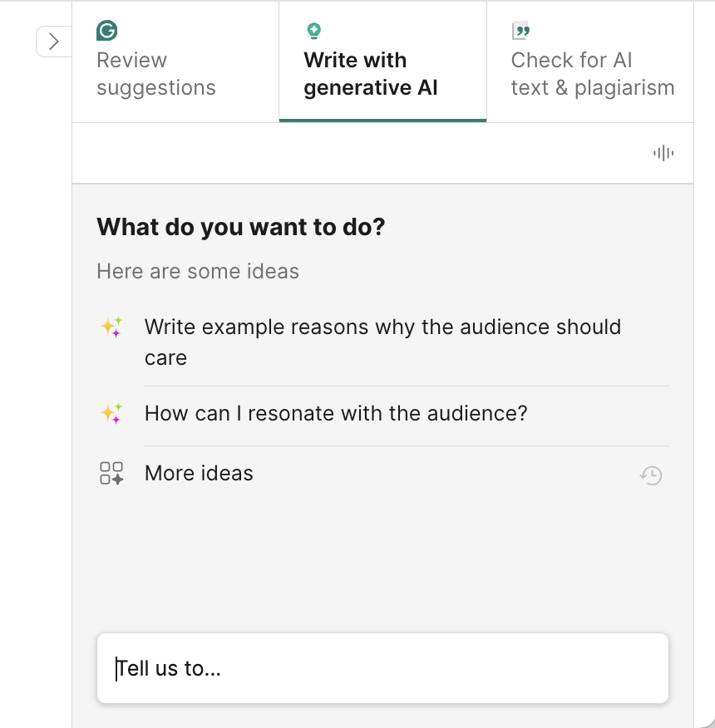Click the Grammarly G logo icon
The width and height of the screenshot is (715, 728).
(x=106, y=32)
